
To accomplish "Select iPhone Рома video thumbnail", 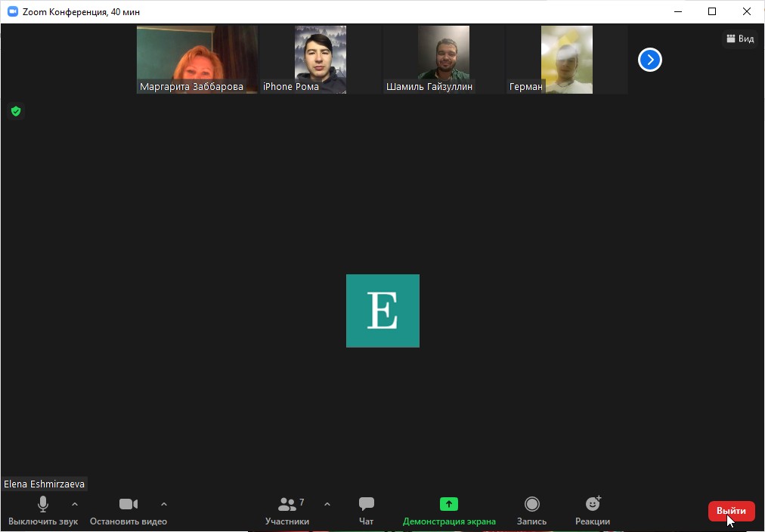I will click(x=321, y=59).
